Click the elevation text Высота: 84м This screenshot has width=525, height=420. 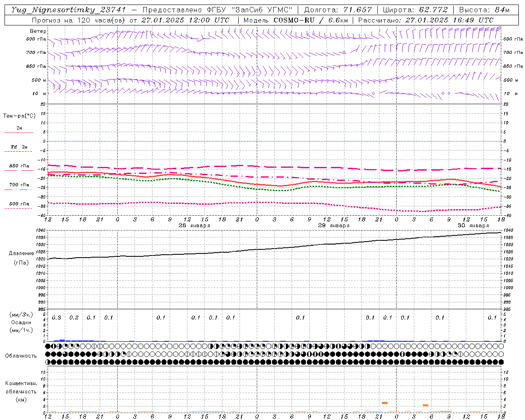tap(484, 10)
